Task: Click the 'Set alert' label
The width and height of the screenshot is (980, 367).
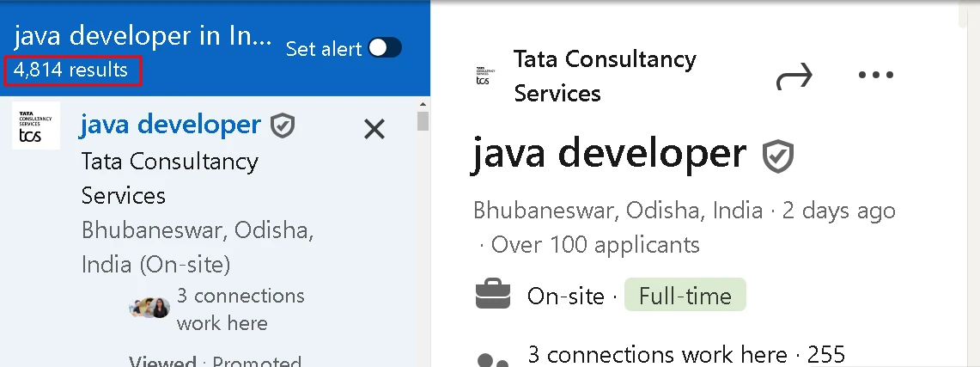Action: 324,49
